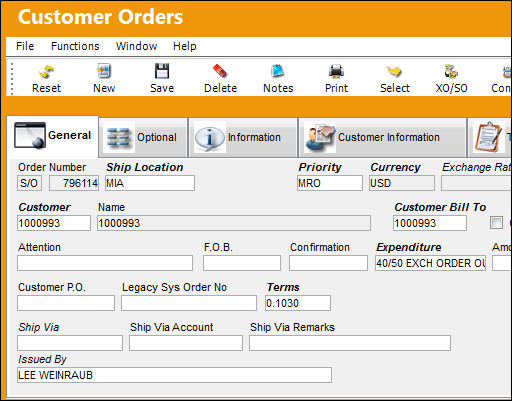Screen dimensions: 512x401
Task: Click the Issued By label
Action: (42, 359)
